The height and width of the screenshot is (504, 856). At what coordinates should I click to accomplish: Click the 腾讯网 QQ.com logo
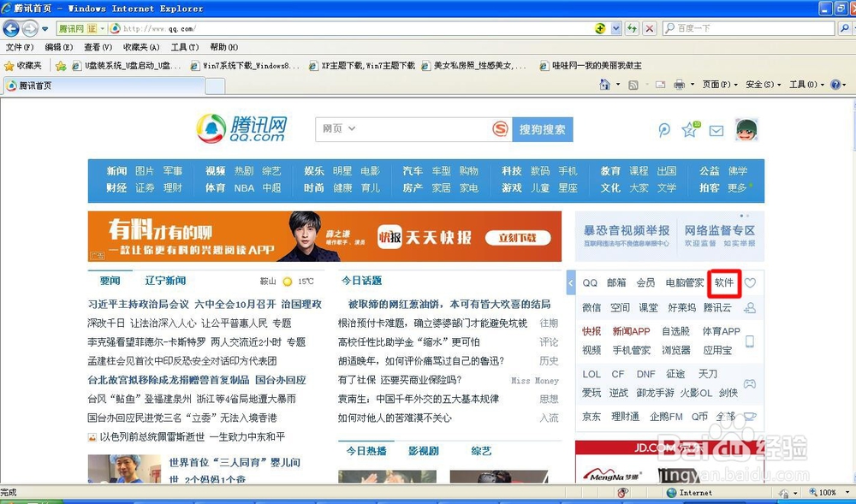[242, 128]
